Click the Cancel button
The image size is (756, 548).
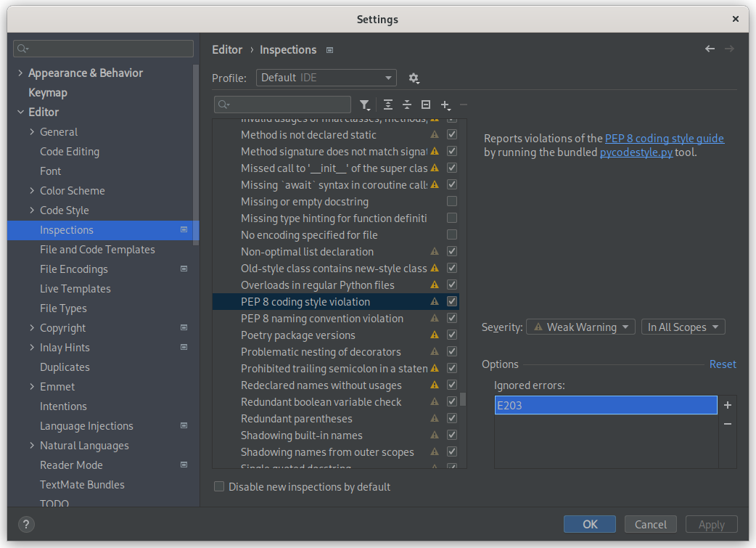[650, 524]
